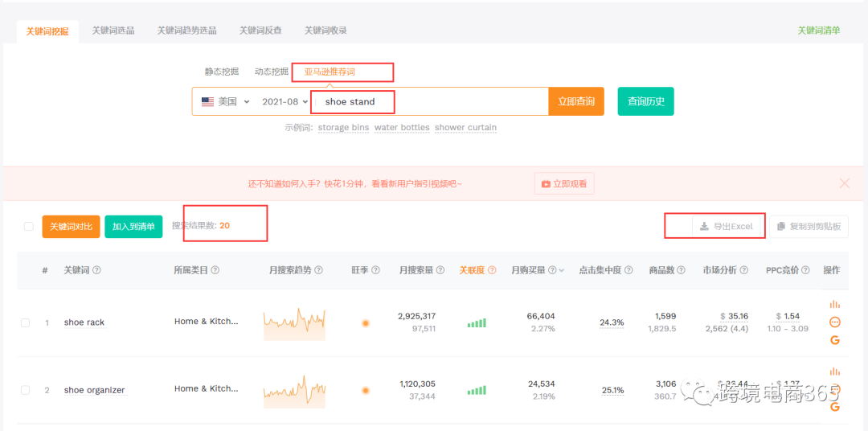Switch to 关键词挖掘 tab
Viewport: 868px width, 431px height.
pos(47,31)
